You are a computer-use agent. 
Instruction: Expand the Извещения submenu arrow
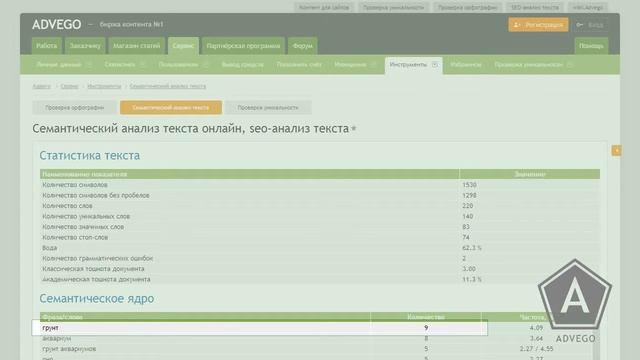[x=373, y=64]
